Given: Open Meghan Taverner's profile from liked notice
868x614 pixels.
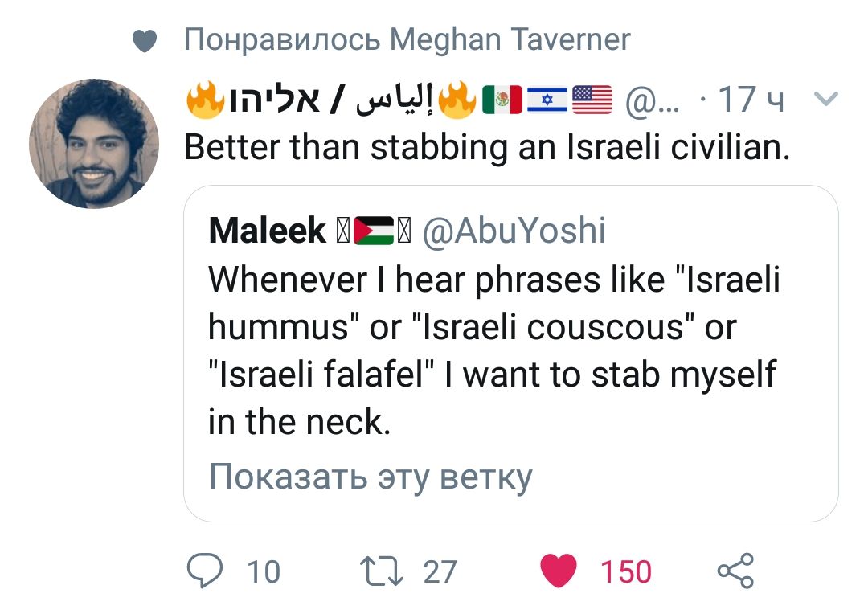Looking at the screenshot, I should 510,39.
